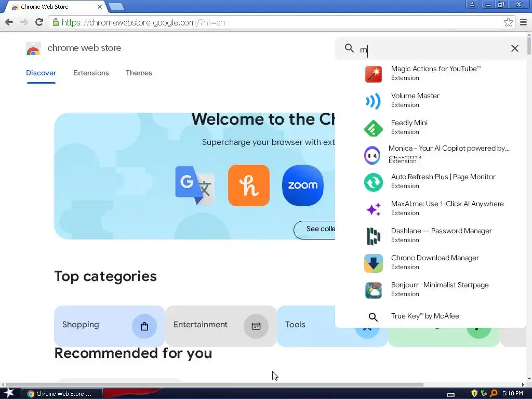Click scrollbar down arrow
The height and width of the screenshot is (399, 532).
529,379
